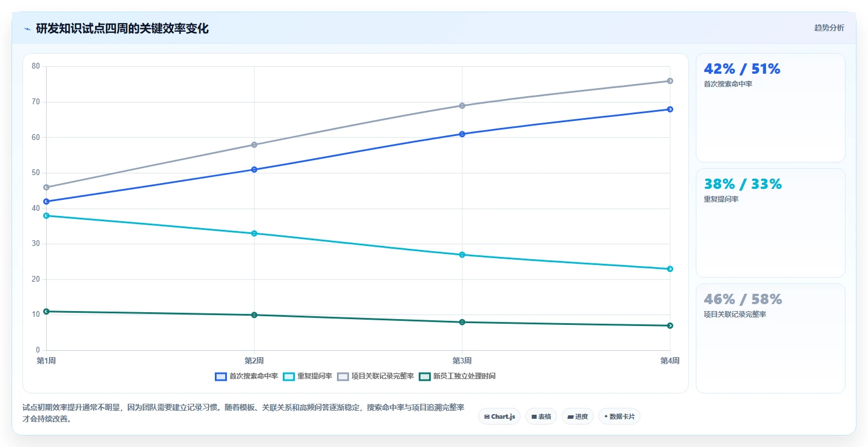Toggle 重复提问率 legend item
The width and height of the screenshot is (868, 447).
tap(307, 376)
